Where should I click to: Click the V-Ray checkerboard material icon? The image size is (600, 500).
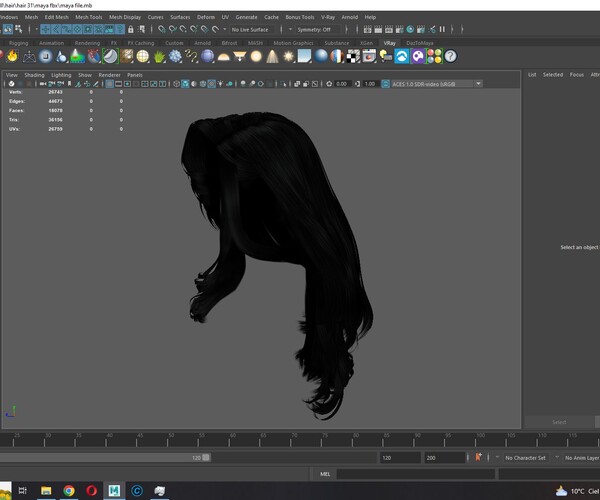click(x=353, y=56)
